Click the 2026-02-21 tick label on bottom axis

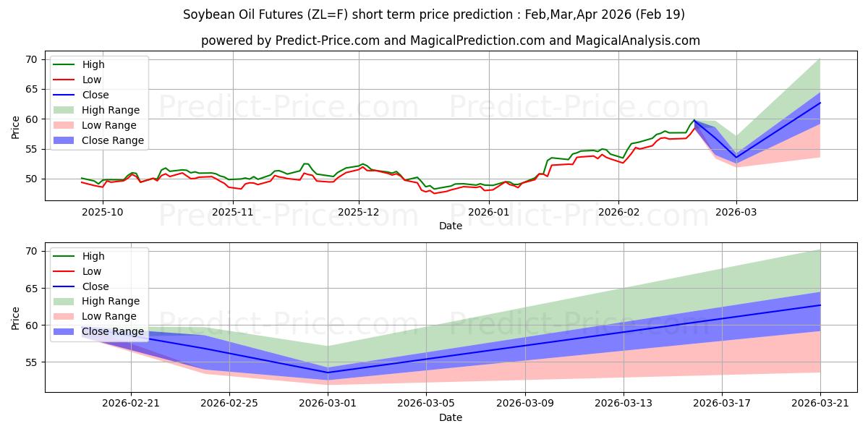point(131,403)
